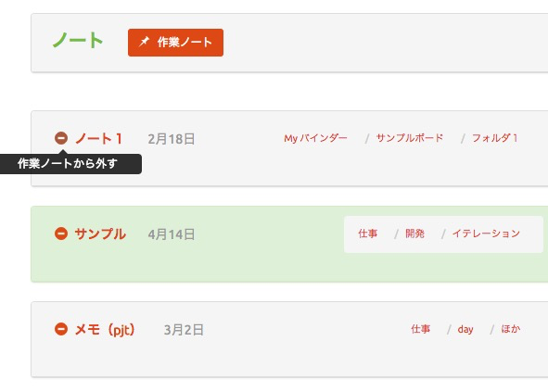Viewport: 548px width, 392px height.
Task: Click the 4月14日 date of サンプル
Action: (x=172, y=234)
